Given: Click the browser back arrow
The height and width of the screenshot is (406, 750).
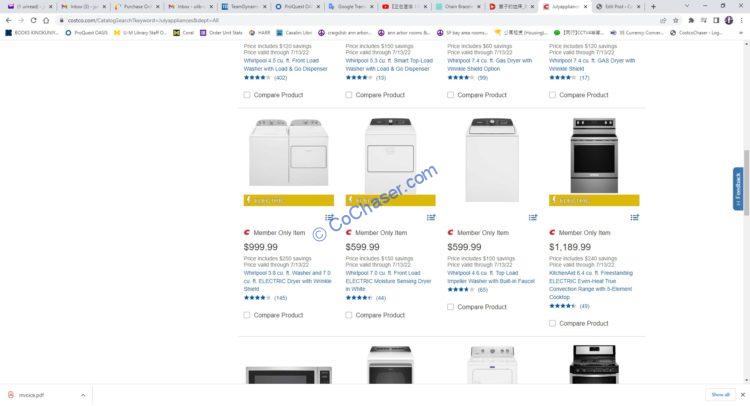Looking at the screenshot, I should coord(9,19).
